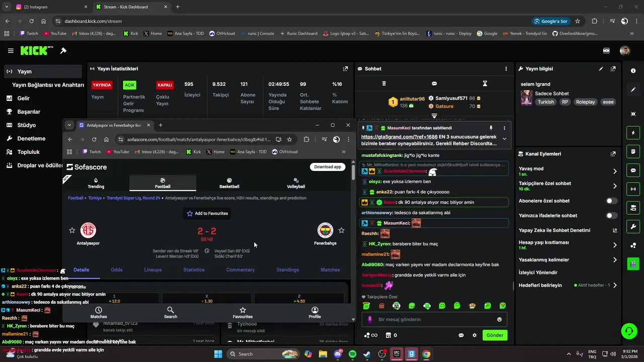644x362 pixels.
Task: Open Sofascore Search in bottom nav
Action: (171, 313)
